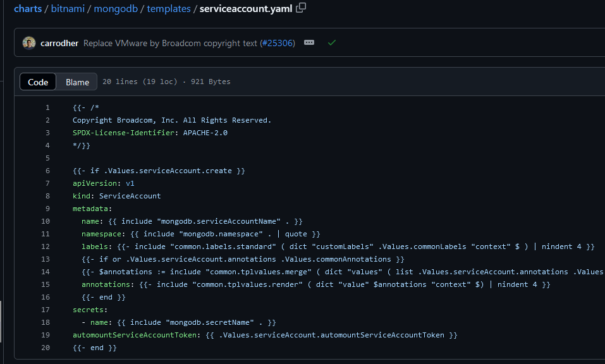Open the mongodb breadcrumb link
This screenshot has width=605, height=364.
116,8
